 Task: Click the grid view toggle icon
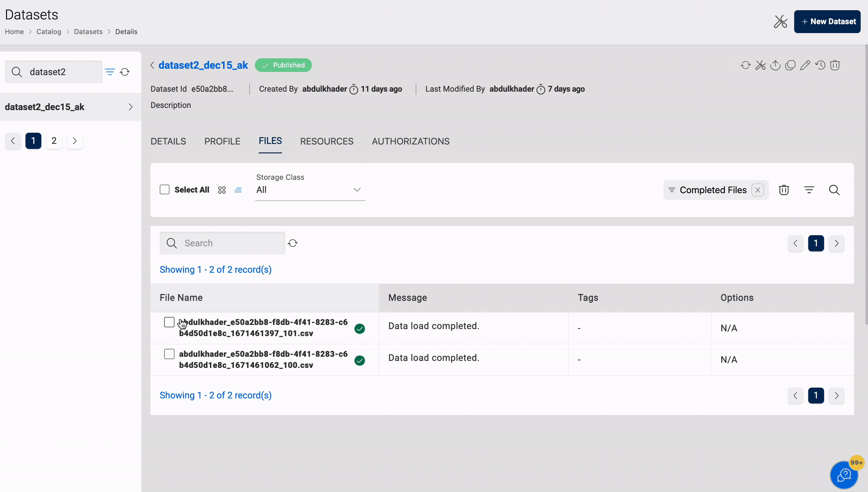[221, 190]
